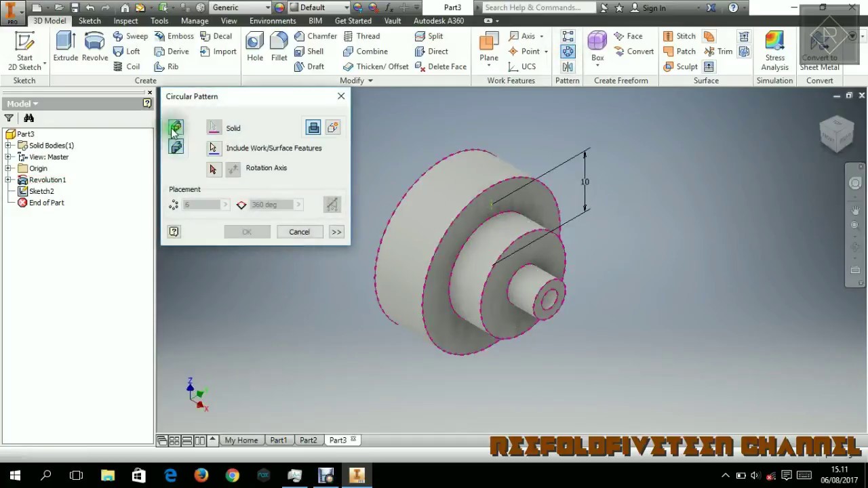The width and height of the screenshot is (868, 488).
Task: Select Delete Face tool
Action: coord(440,66)
